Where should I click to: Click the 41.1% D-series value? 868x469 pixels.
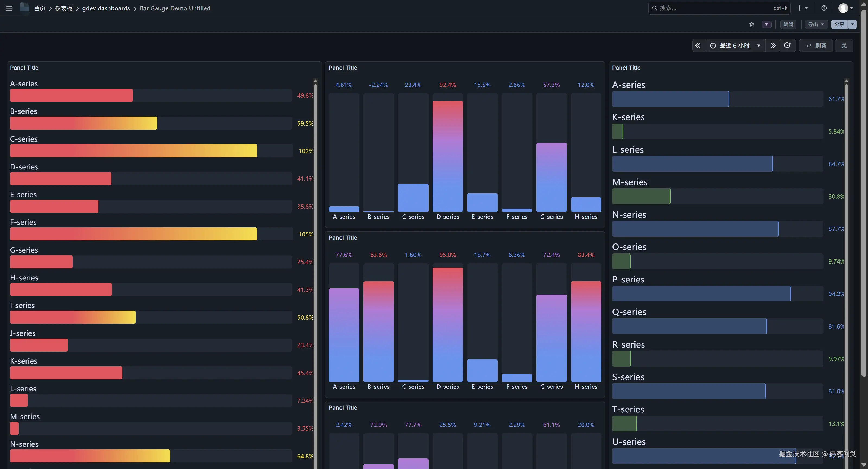click(x=305, y=179)
